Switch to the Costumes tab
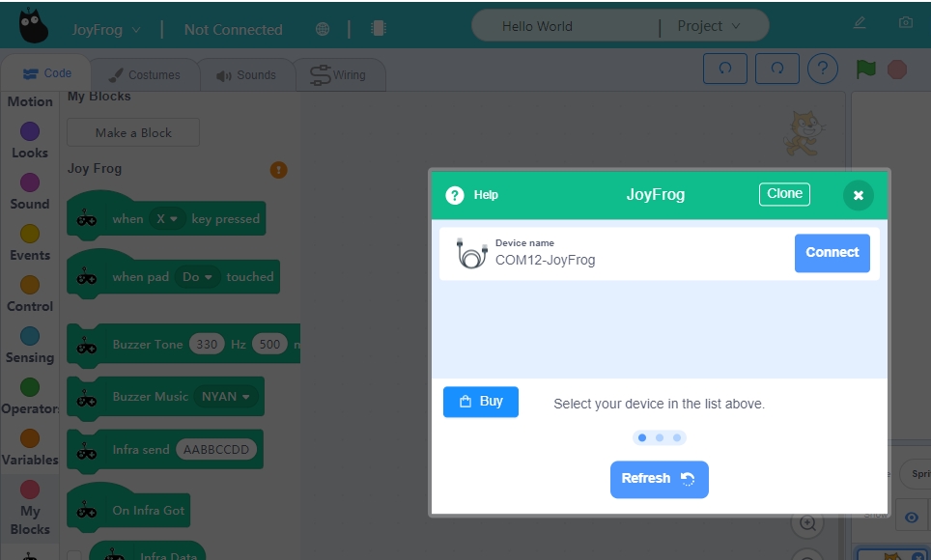The image size is (931, 560). 143,75
